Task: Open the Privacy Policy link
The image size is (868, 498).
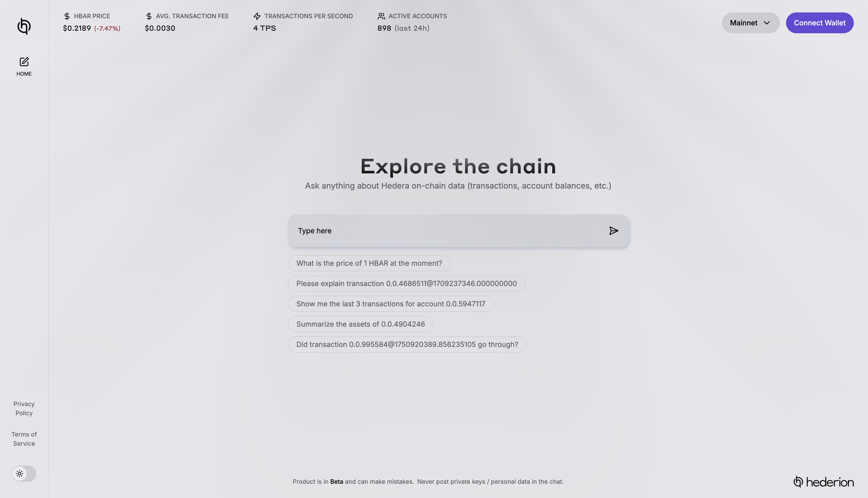Action: click(x=24, y=408)
